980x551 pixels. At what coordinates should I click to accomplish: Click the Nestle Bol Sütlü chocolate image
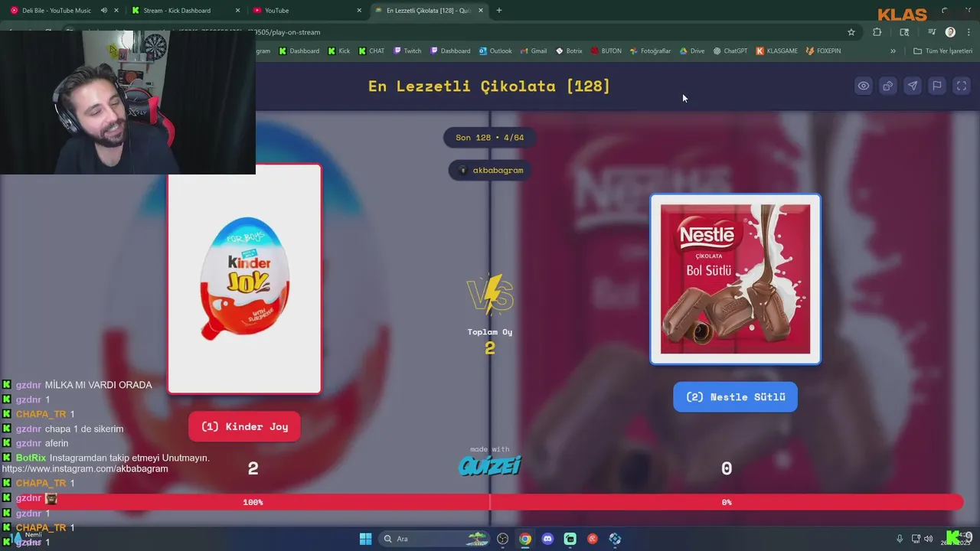coord(735,279)
